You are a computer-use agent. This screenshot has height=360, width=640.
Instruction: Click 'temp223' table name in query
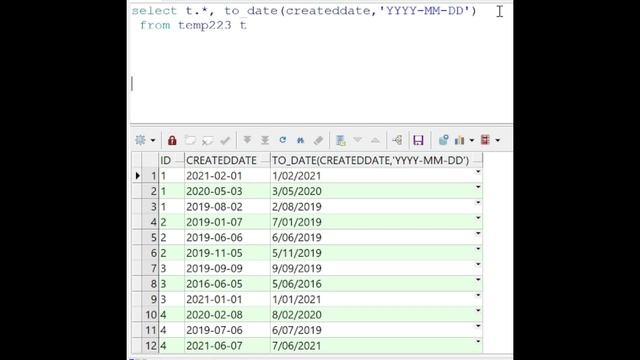coord(204,25)
